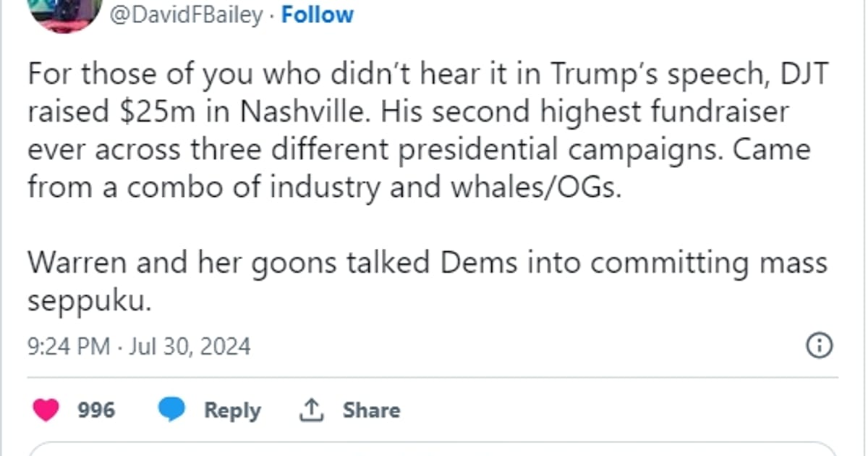Open the Twitter info circle icon
Viewport: 868px width, 456px height.
pos(819,345)
